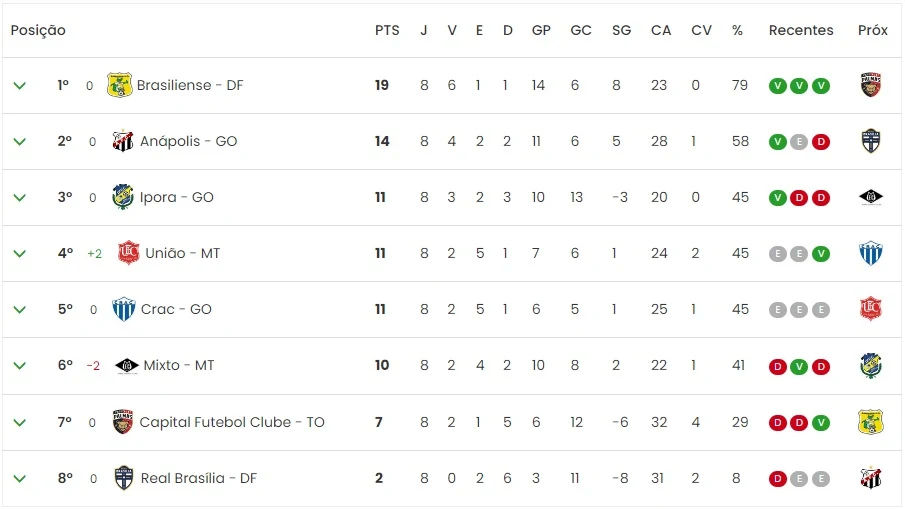This screenshot has height=509, width=905.
Task: Open the Real Brasília - DF team link
Action: 199,478
